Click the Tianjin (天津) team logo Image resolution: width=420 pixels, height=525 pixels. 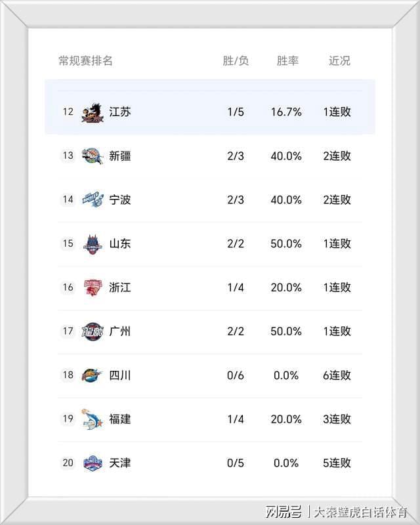click(92, 463)
